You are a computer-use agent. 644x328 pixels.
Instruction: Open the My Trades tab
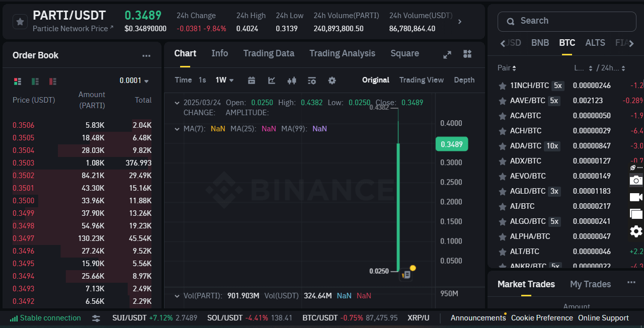coord(590,284)
